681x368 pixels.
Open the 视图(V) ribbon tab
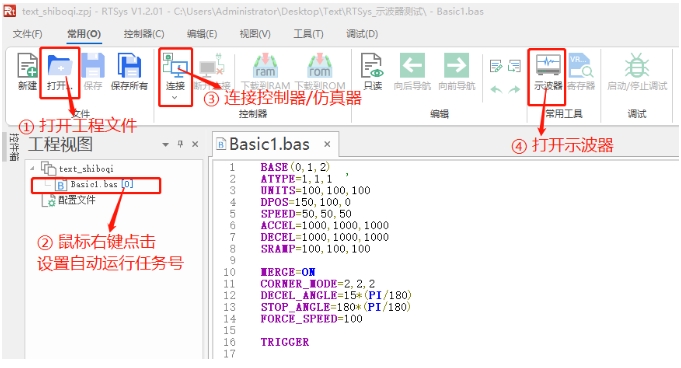click(x=255, y=33)
